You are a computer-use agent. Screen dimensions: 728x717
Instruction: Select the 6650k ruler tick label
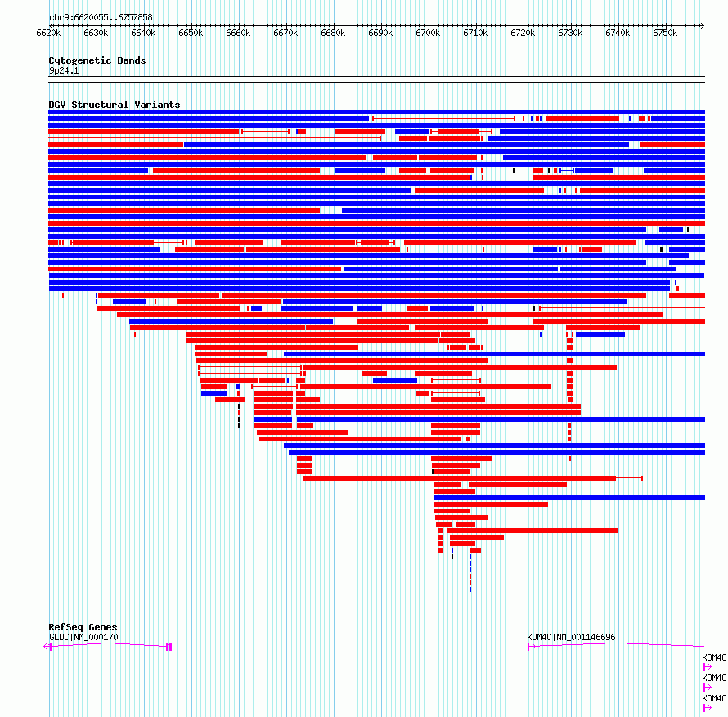(x=191, y=33)
